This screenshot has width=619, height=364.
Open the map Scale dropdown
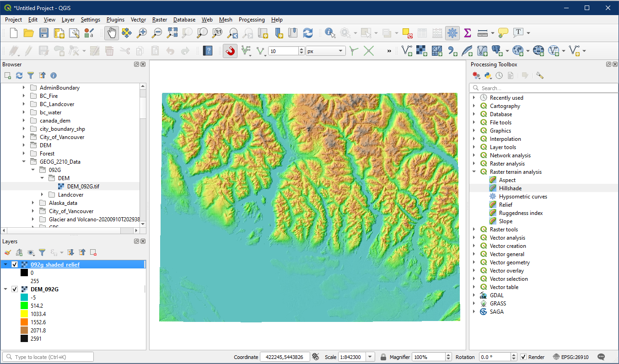(x=371, y=357)
